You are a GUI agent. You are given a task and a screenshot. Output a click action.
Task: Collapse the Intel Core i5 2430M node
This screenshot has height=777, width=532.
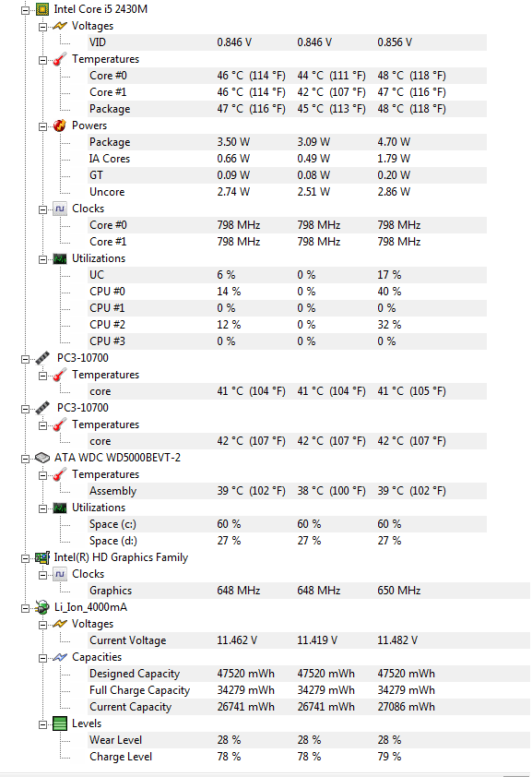(x=25, y=10)
